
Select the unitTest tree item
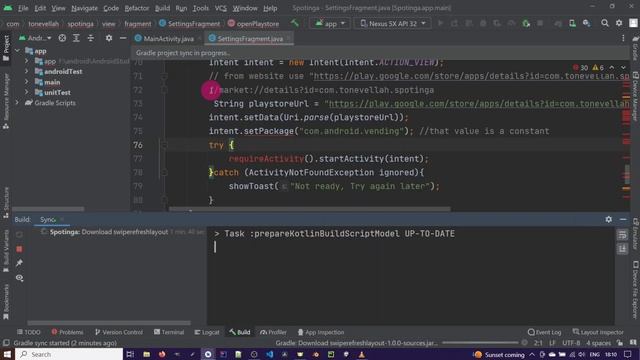(57, 93)
